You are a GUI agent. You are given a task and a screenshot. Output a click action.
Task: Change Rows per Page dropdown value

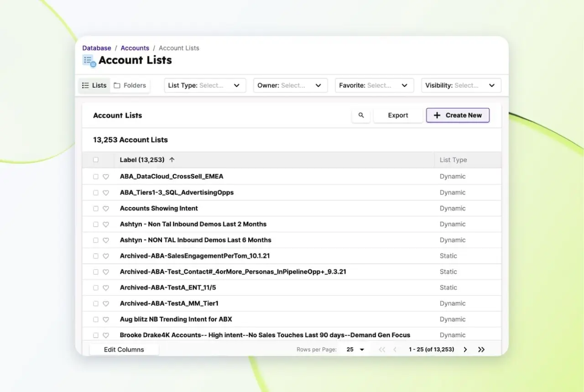(x=355, y=350)
